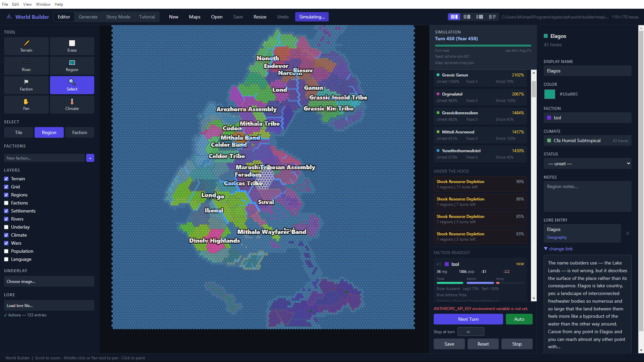Viewport: 644px width, 362px height.
Task: Enable the Language layer checkbox
Action: (x=6, y=259)
